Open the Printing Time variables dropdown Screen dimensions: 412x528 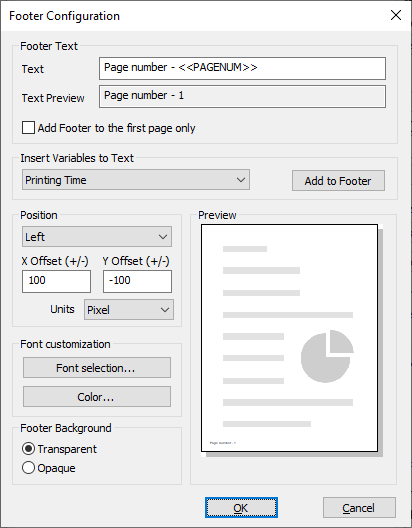[136, 180]
